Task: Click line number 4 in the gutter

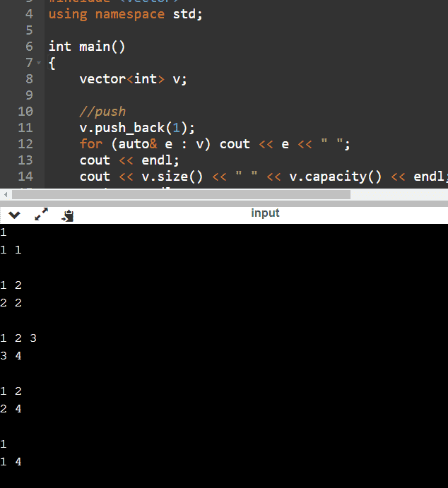Action: 29,14
